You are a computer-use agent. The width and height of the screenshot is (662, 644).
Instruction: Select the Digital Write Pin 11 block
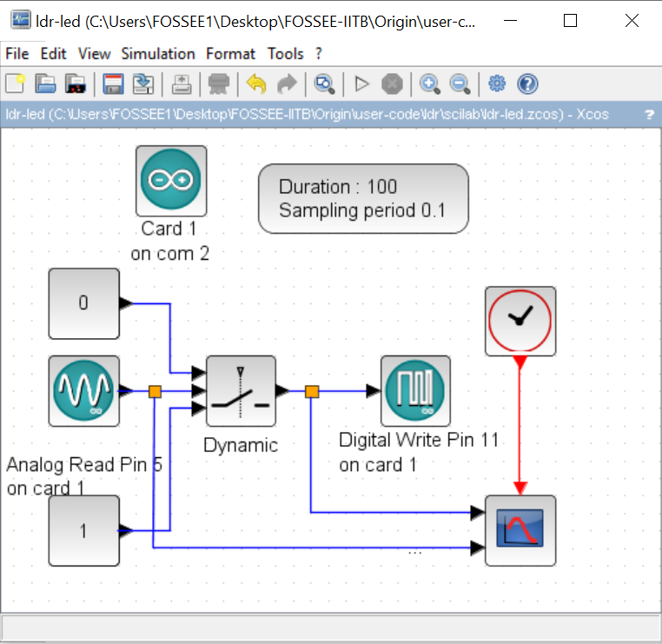click(x=415, y=391)
